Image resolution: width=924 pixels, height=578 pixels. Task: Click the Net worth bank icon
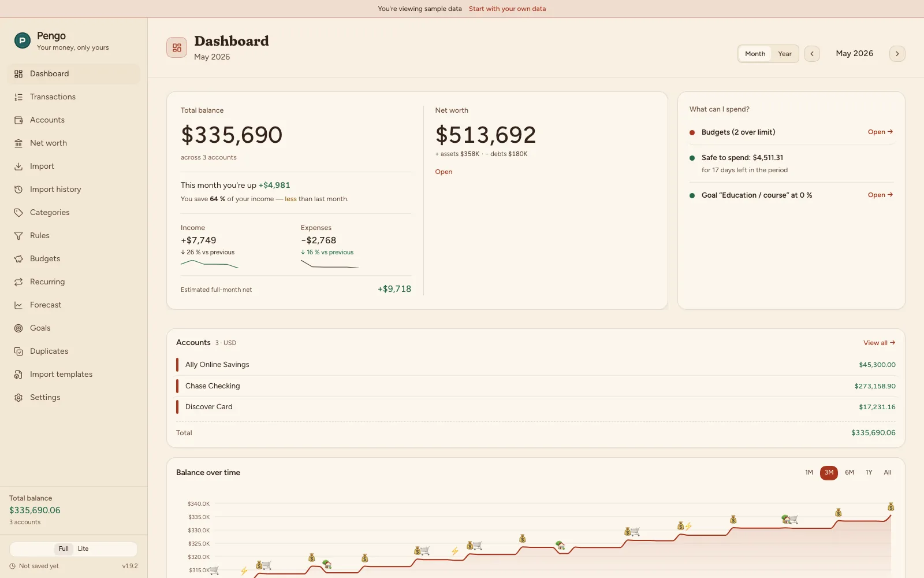[x=18, y=143]
